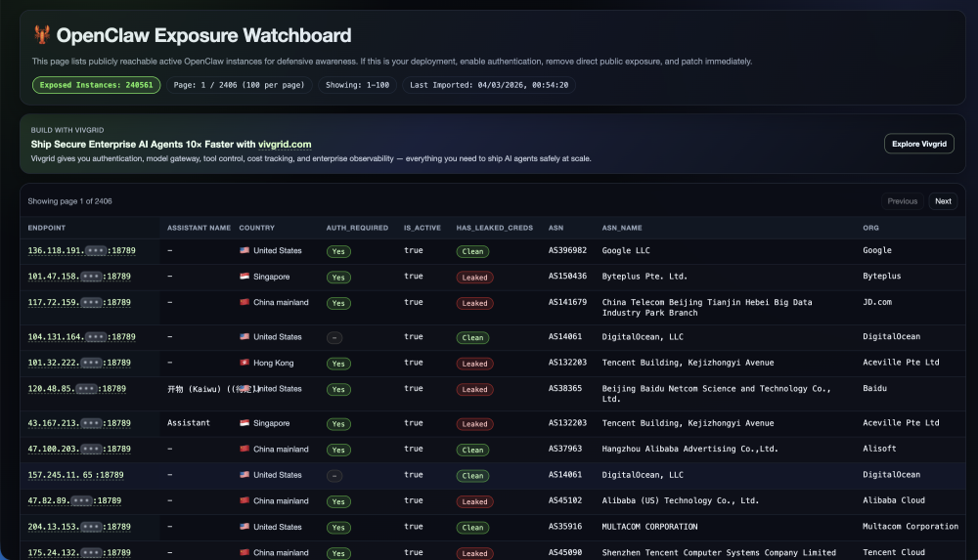978x560 pixels.
Task: Click the US flag in the 204.13.153 row
Action: [x=244, y=527]
